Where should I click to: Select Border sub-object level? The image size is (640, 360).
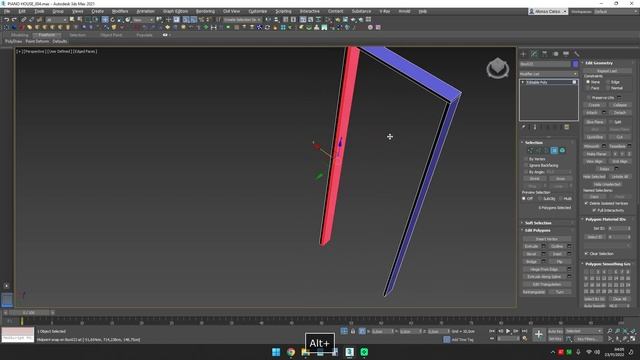(x=546, y=151)
